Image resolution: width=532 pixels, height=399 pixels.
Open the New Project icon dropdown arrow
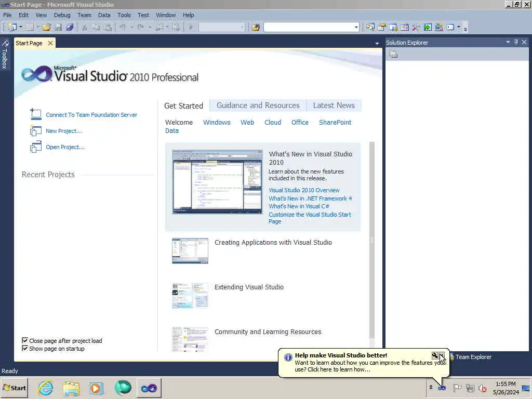[21, 27]
